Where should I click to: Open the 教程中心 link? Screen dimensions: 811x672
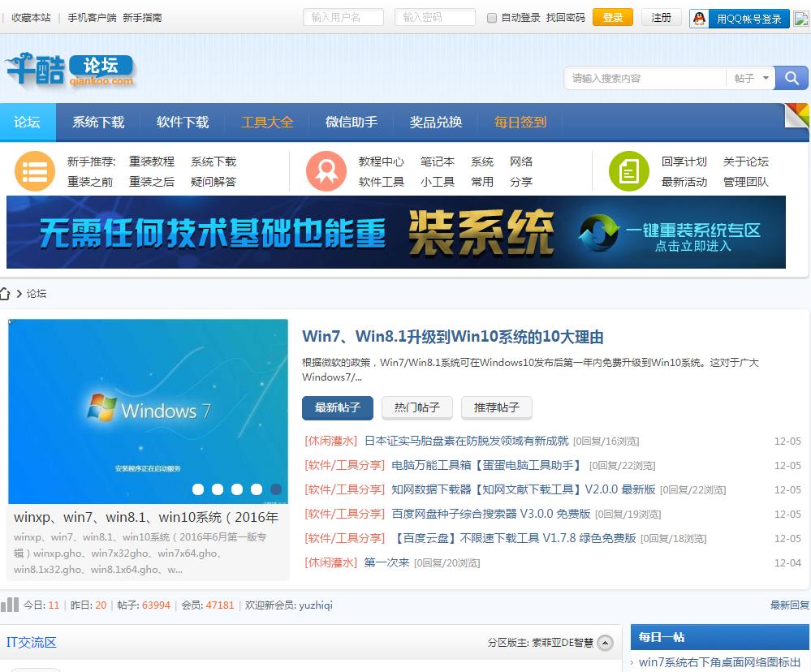click(382, 162)
